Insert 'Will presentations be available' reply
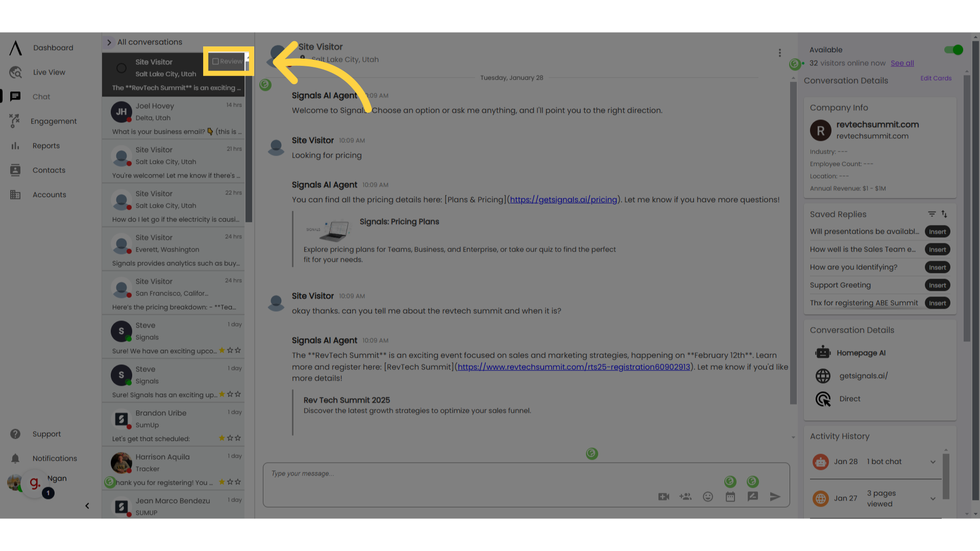The height and width of the screenshot is (551, 980). 938,232
